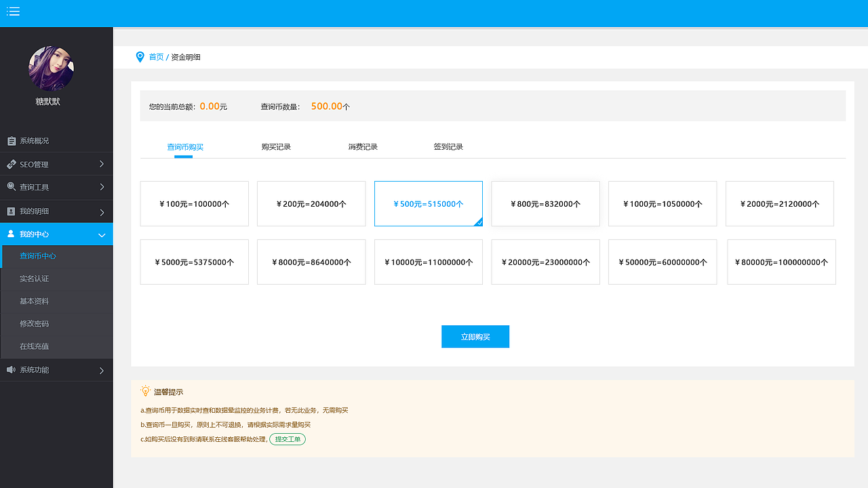Expand the SEO管理 chevron

102,164
